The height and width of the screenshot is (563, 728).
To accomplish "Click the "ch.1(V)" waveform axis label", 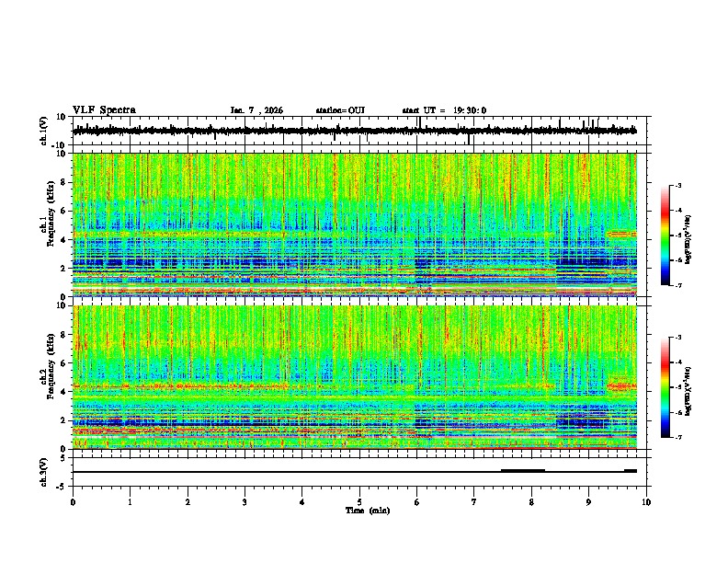I will (x=44, y=132).
